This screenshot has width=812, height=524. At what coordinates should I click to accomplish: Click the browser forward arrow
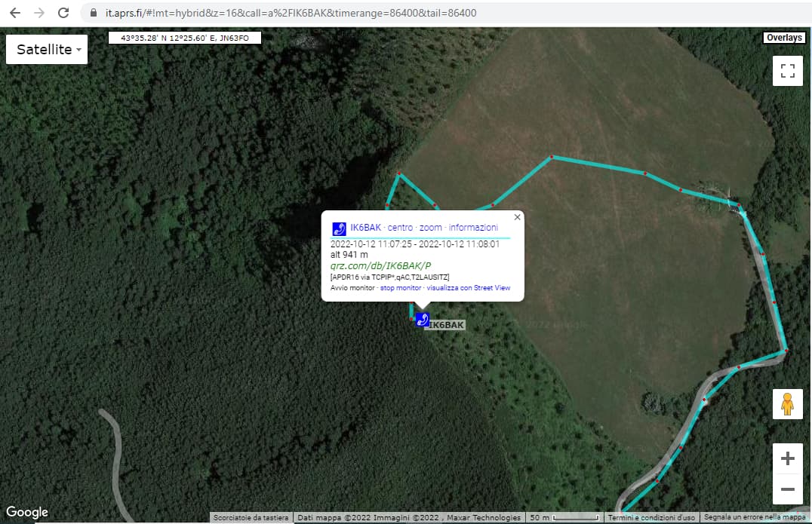(x=39, y=13)
